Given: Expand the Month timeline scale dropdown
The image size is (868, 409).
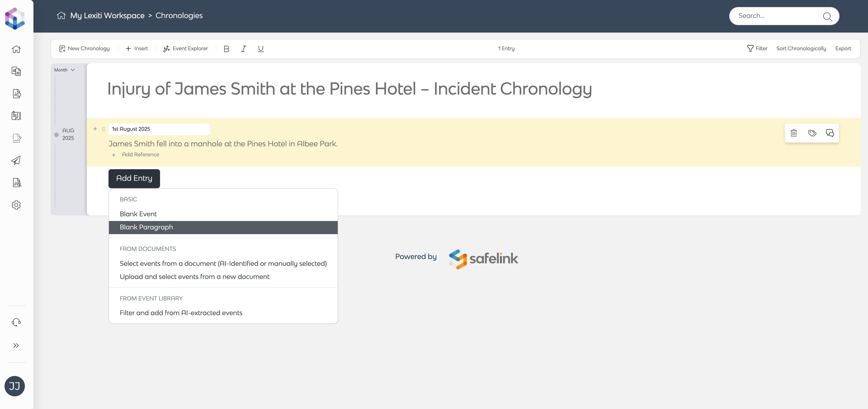Looking at the screenshot, I should [x=64, y=70].
